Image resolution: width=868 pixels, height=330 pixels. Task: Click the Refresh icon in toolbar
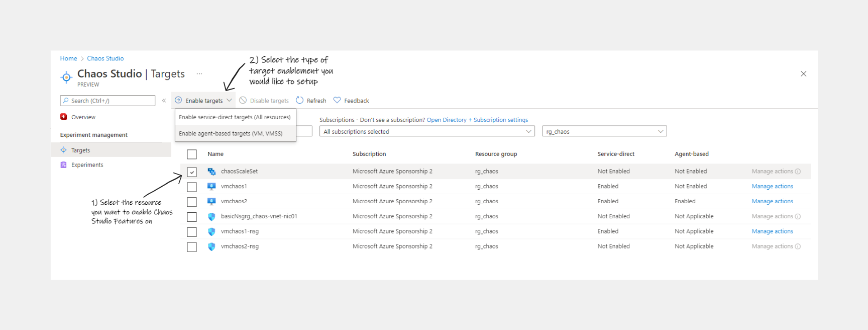tap(300, 100)
